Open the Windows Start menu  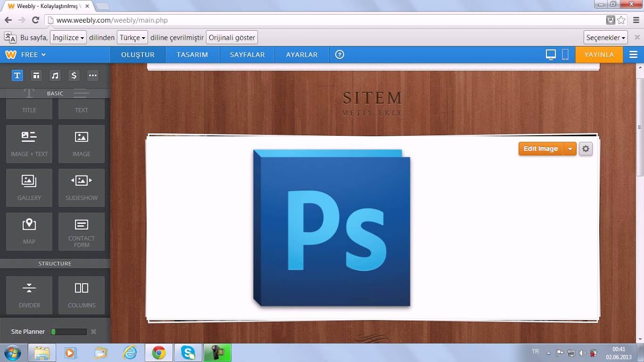click(x=12, y=352)
